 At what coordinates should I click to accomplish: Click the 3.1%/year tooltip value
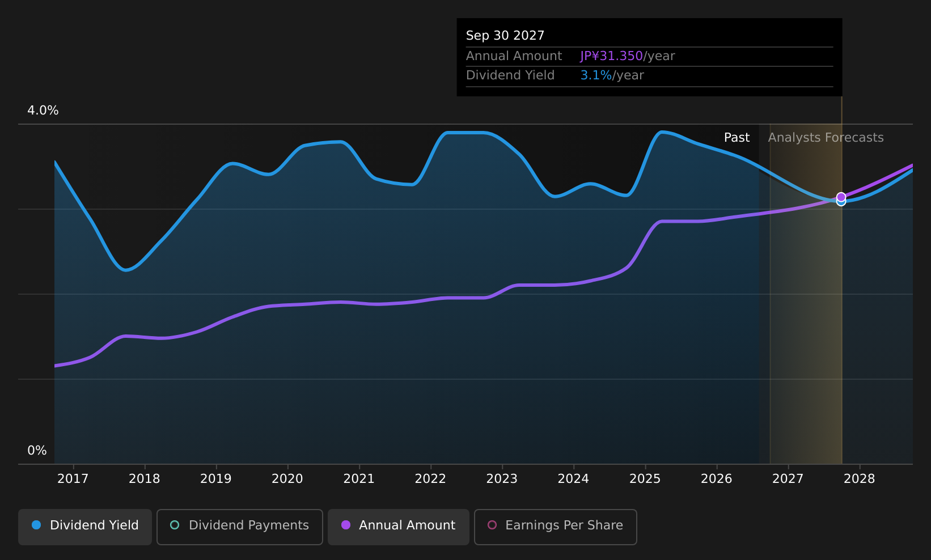(x=612, y=75)
